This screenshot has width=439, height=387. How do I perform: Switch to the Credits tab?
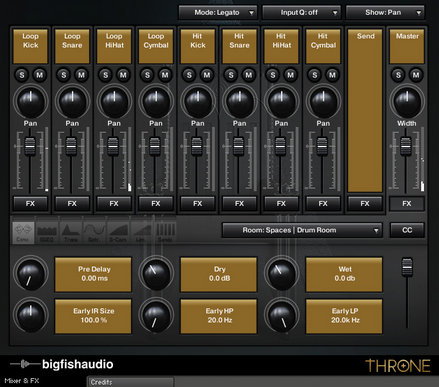point(131,382)
